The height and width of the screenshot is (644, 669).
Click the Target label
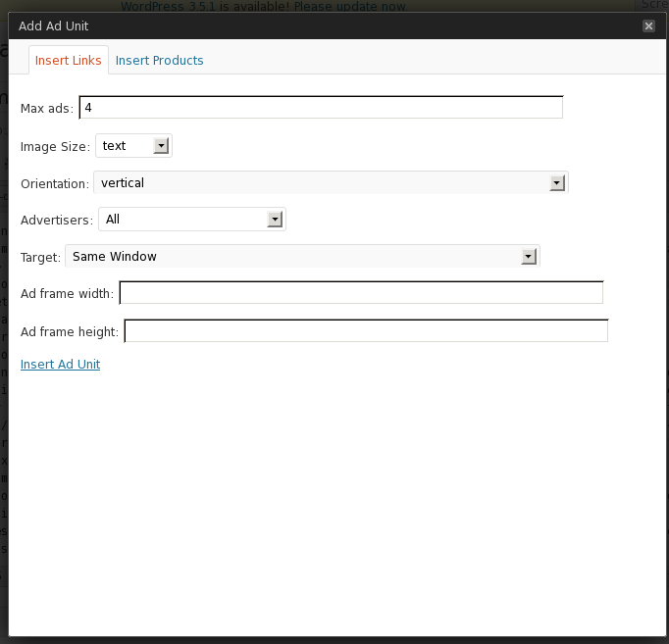coord(40,258)
